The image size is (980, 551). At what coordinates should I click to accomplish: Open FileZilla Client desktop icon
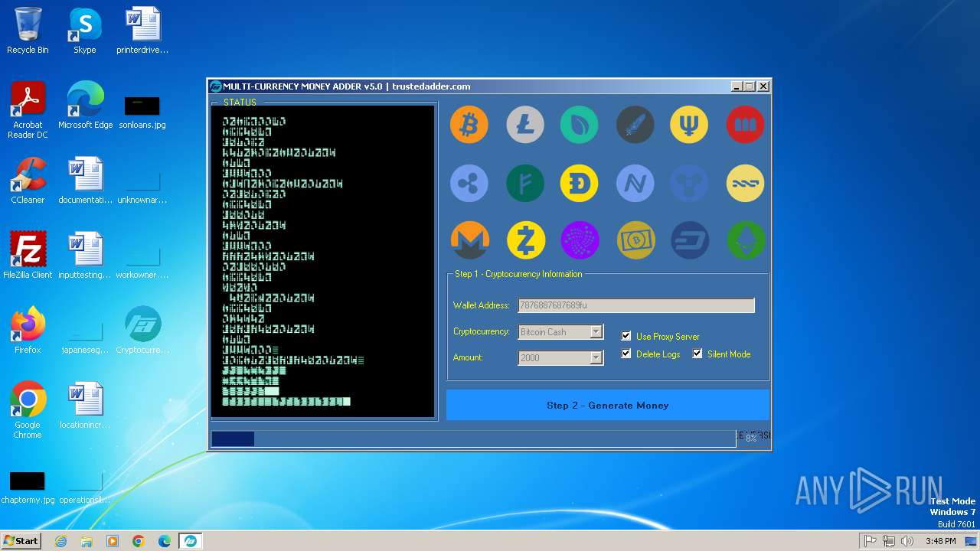(28, 256)
